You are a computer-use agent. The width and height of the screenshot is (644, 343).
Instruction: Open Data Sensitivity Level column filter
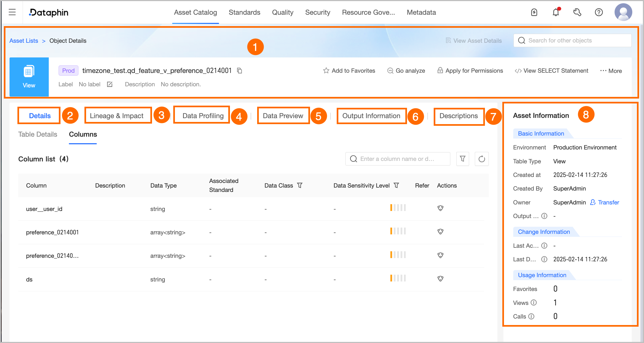click(396, 185)
